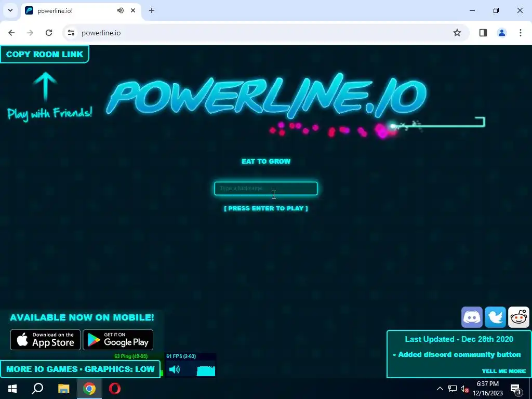532x399 pixels.
Task: Open the browser side panel icon
Action: pyautogui.click(x=483, y=33)
